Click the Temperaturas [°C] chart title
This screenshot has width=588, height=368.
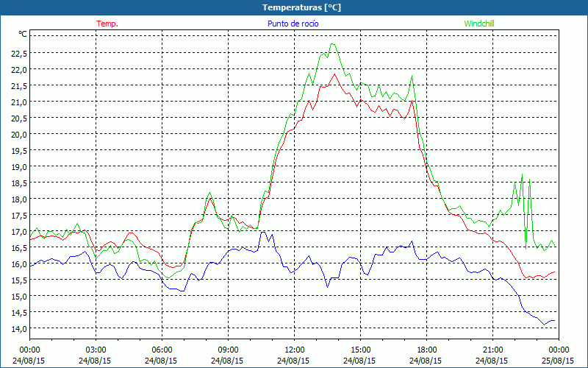point(301,7)
